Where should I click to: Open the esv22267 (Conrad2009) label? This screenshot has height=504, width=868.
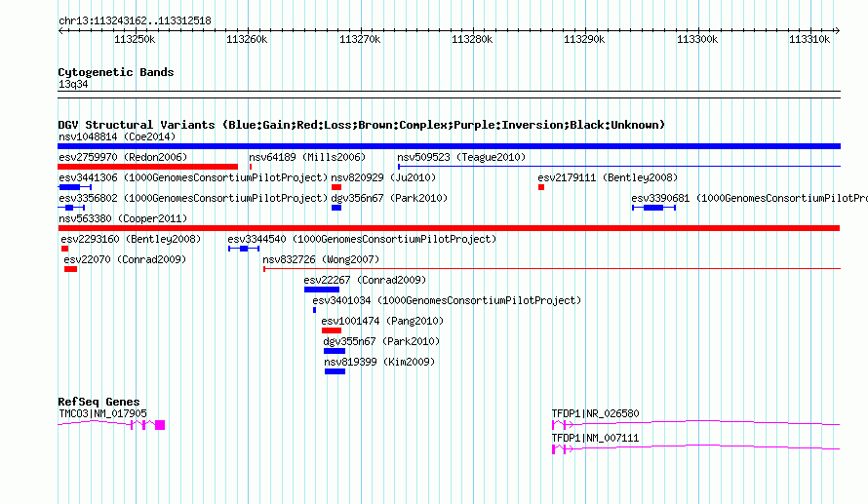pyautogui.click(x=365, y=280)
